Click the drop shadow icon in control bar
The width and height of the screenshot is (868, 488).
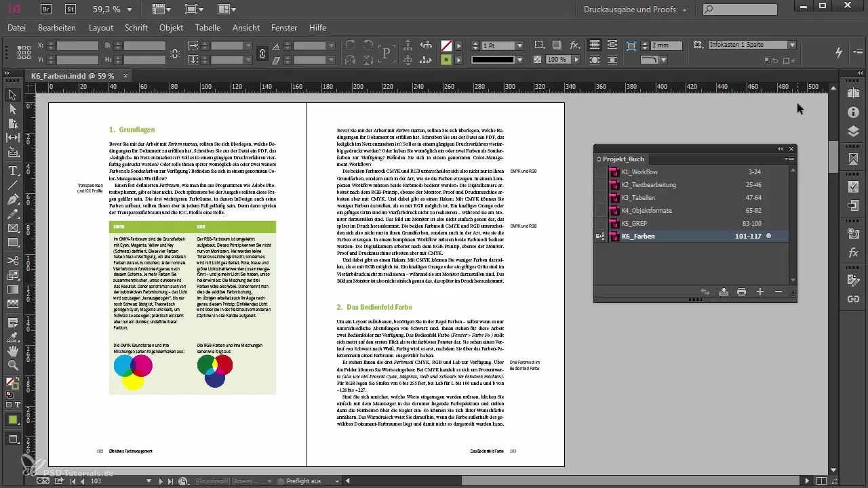point(557,45)
